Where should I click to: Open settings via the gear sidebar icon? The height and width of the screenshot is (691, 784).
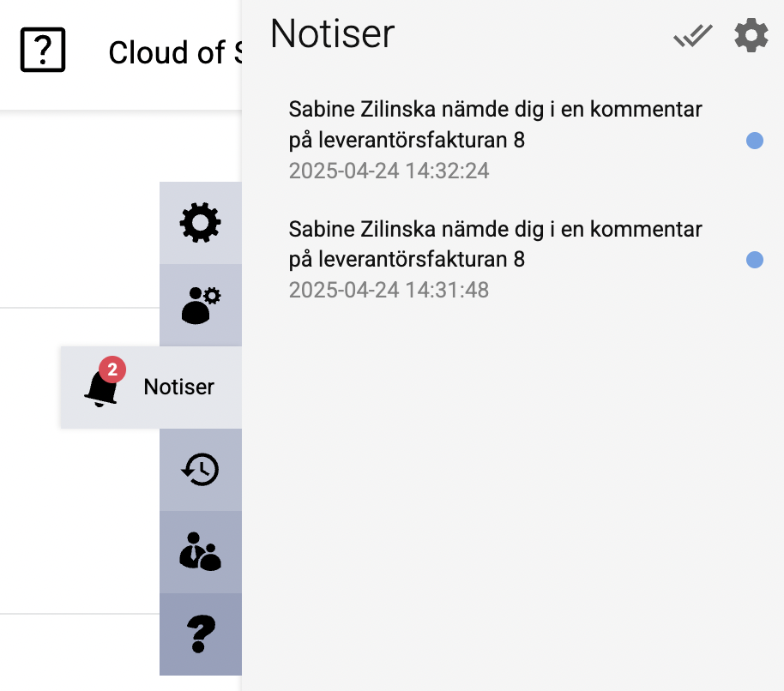point(200,222)
